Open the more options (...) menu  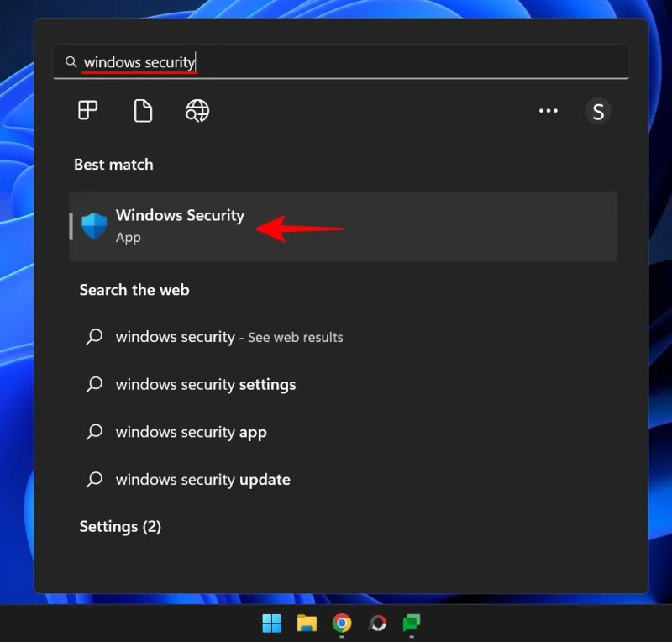pos(549,110)
